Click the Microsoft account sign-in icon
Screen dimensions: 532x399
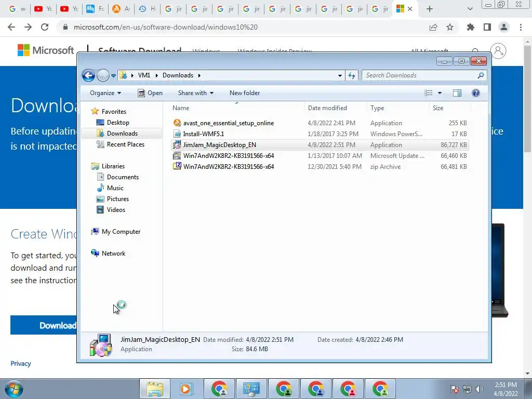[x=498, y=51]
